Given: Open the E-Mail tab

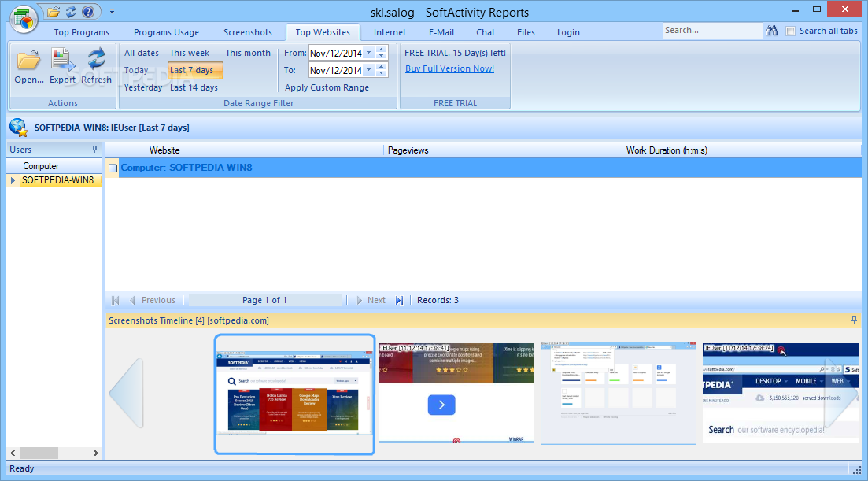Looking at the screenshot, I should [x=441, y=32].
